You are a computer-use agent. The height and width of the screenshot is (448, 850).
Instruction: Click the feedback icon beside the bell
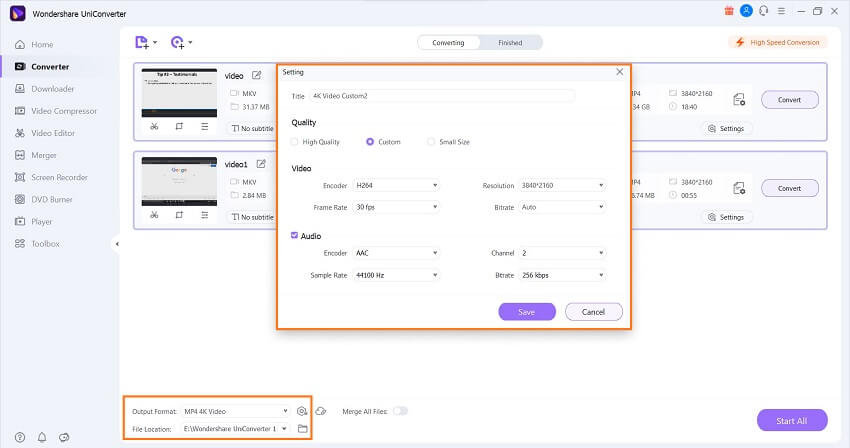click(x=64, y=437)
